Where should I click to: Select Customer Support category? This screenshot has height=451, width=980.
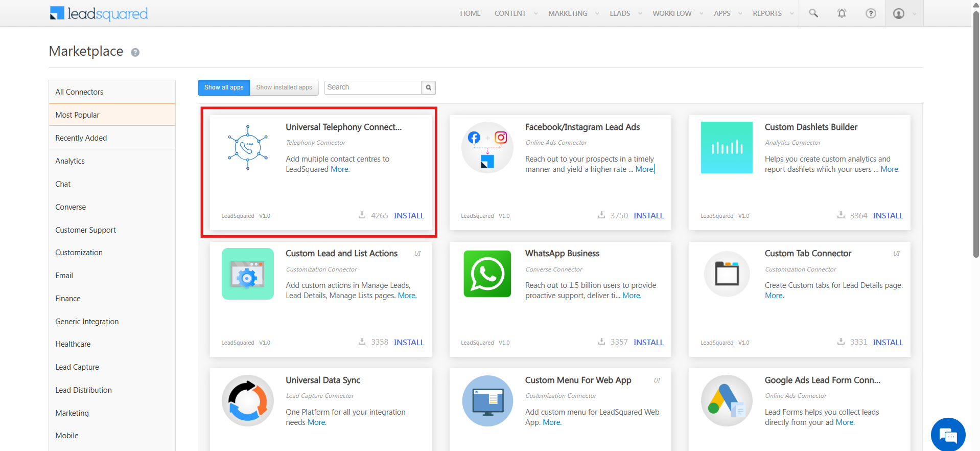point(112,230)
